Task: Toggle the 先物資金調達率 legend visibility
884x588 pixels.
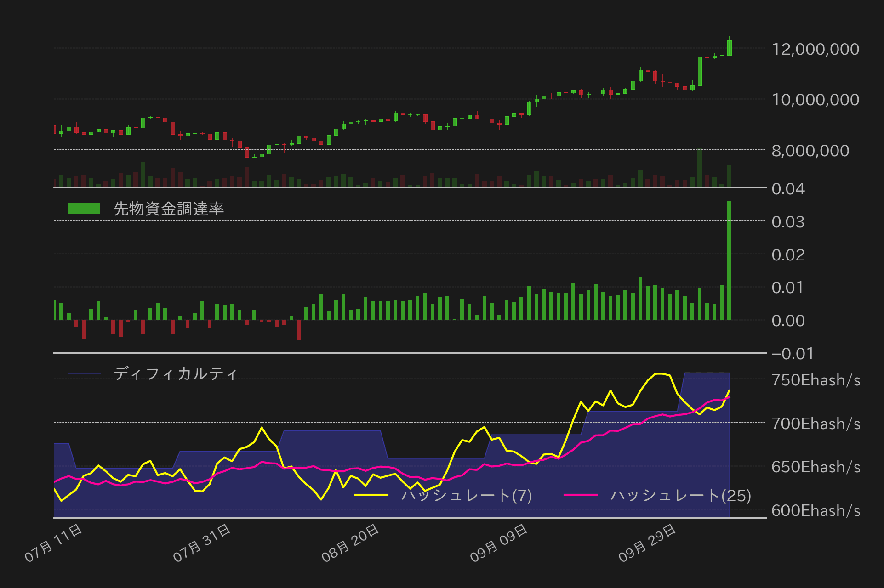Action: pos(169,208)
